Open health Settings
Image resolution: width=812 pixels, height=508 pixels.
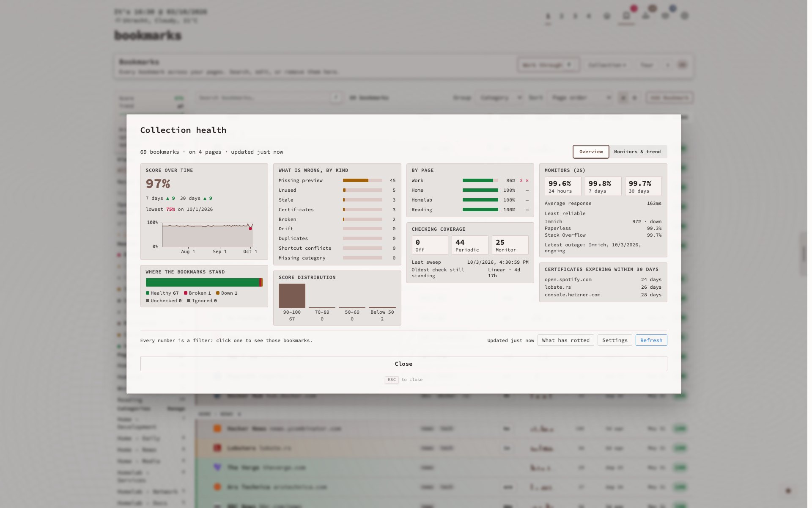(x=614, y=340)
